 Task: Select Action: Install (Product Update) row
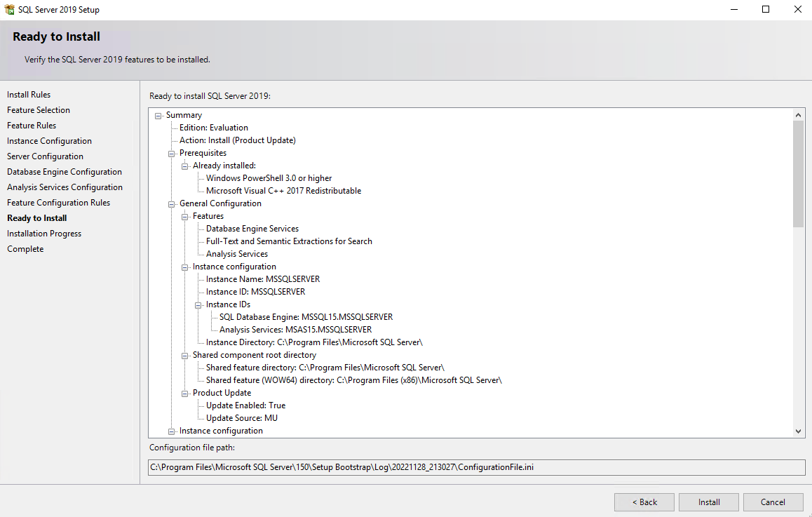coord(237,140)
